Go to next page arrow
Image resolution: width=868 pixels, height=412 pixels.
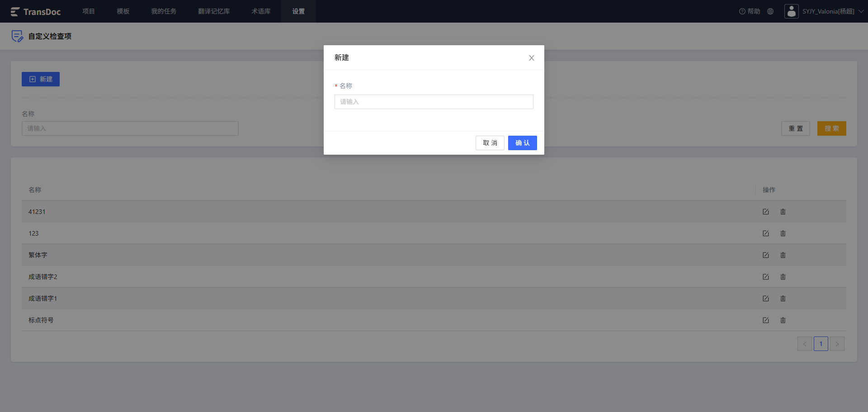tap(837, 344)
